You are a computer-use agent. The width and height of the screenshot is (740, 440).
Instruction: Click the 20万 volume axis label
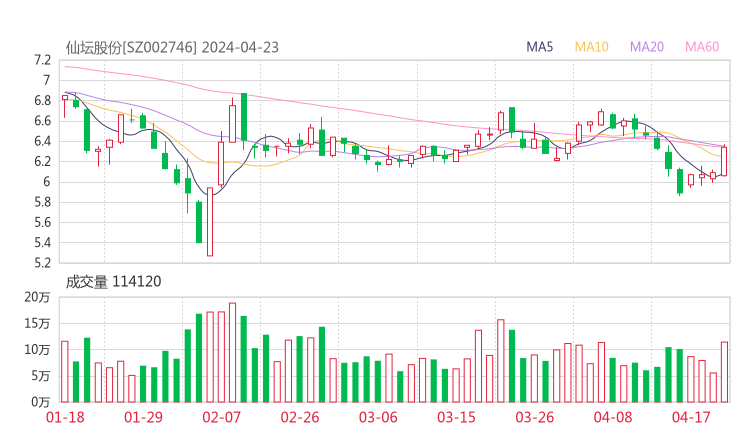click(37, 297)
